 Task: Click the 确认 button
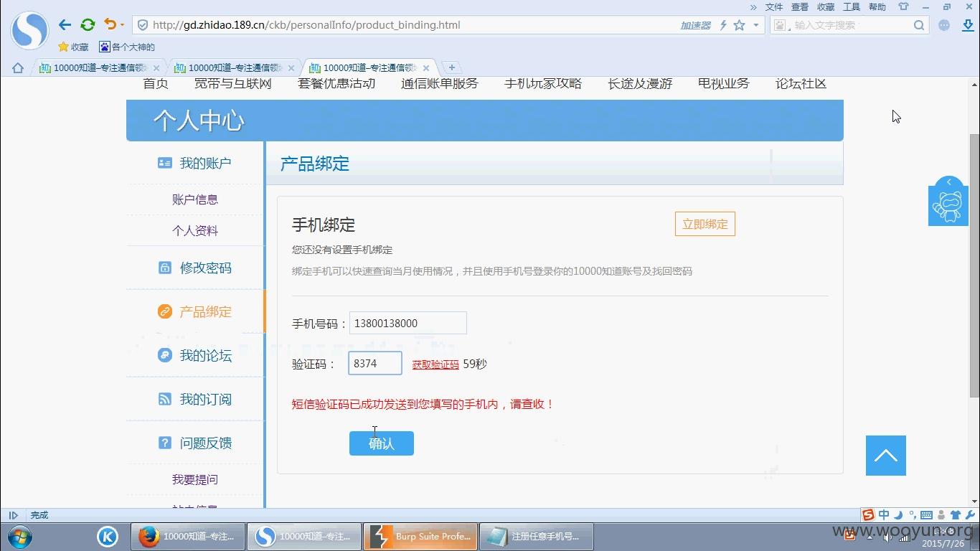(x=382, y=443)
